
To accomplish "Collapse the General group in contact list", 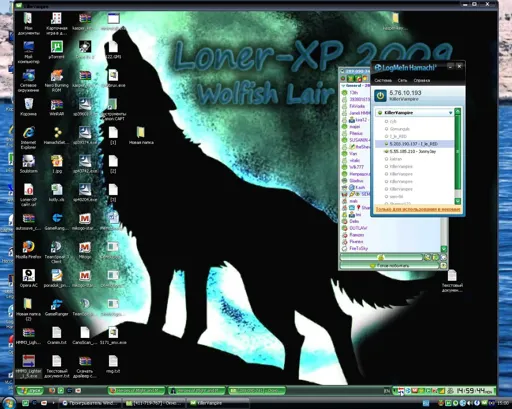I will pos(343,86).
